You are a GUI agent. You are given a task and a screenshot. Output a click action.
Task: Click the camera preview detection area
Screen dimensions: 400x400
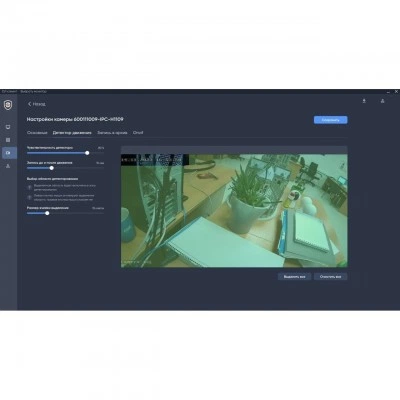(x=234, y=210)
